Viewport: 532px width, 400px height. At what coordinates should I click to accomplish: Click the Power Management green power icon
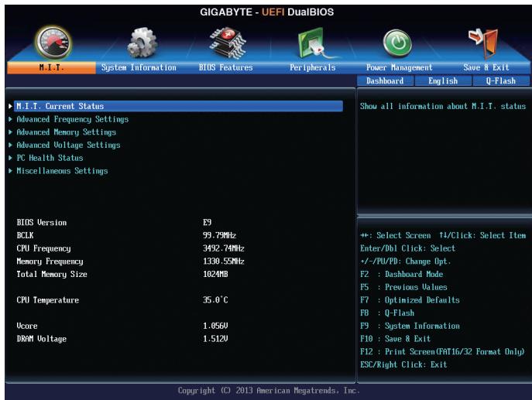point(397,43)
